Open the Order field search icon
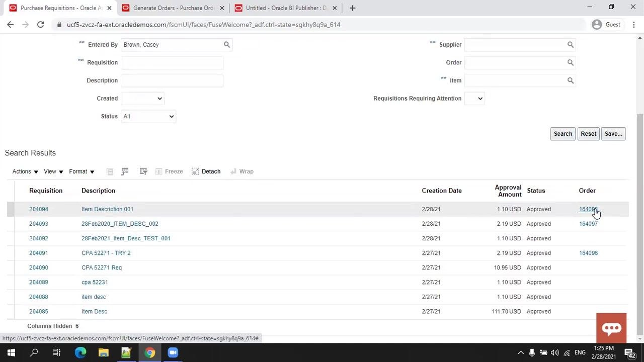 pos(571,63)
